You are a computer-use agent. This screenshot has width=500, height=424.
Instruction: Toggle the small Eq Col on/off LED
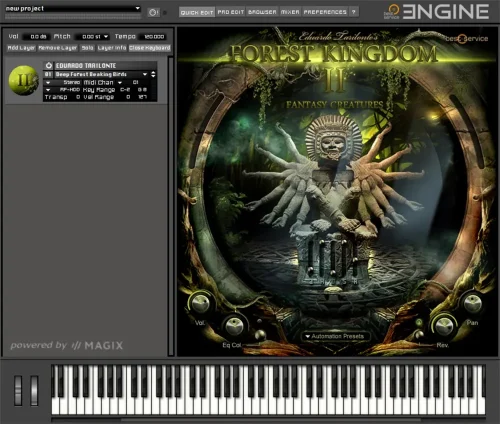coord(259,321)
